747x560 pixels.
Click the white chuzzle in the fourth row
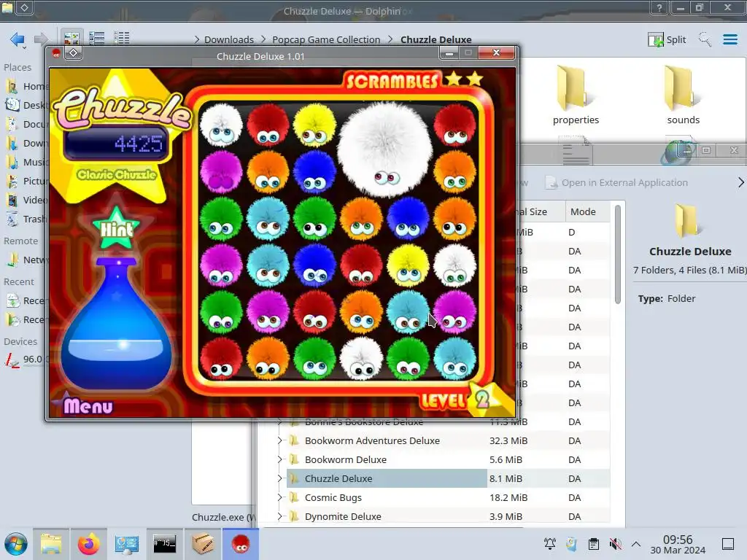coord(454,265)
